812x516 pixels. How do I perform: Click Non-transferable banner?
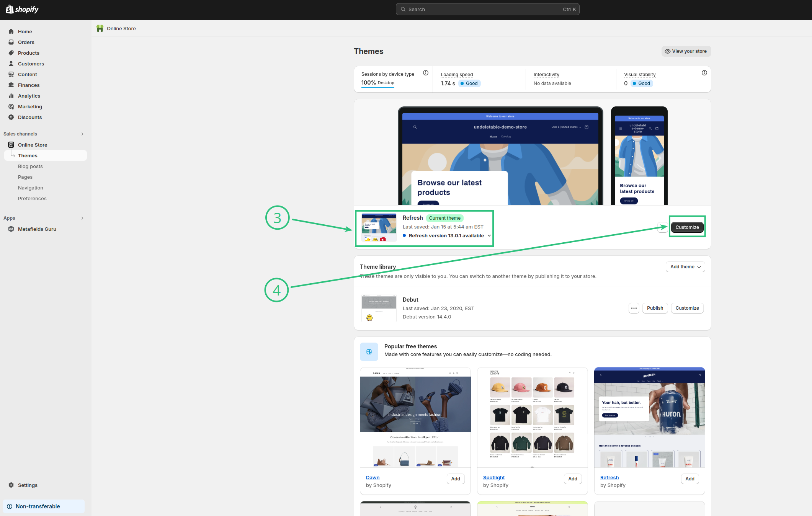tap(44, 506)
